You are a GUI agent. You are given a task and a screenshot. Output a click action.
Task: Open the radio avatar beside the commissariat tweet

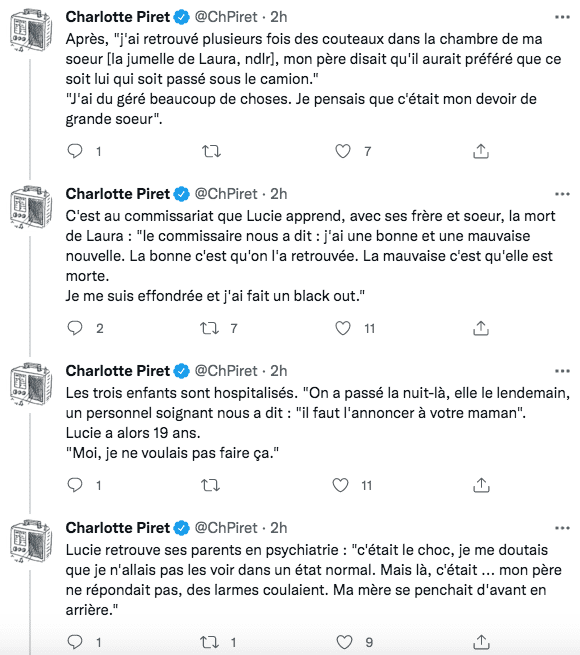coord(31,208)
